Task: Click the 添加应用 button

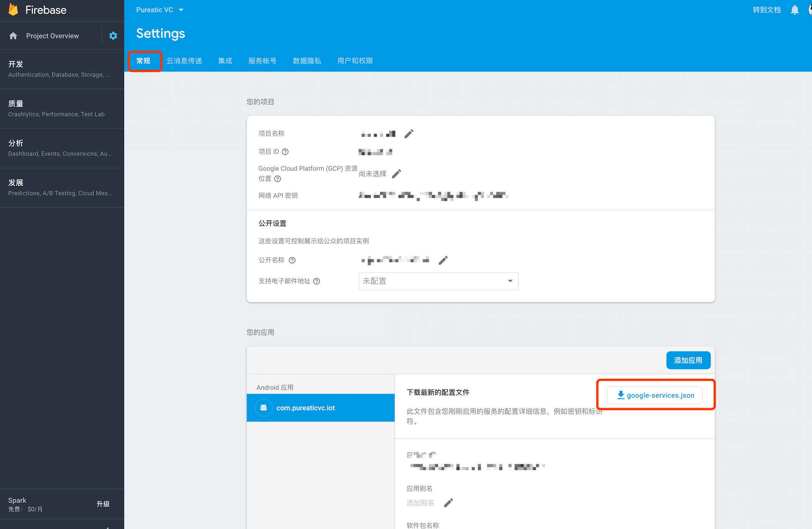Action: (x=688, y=360)
